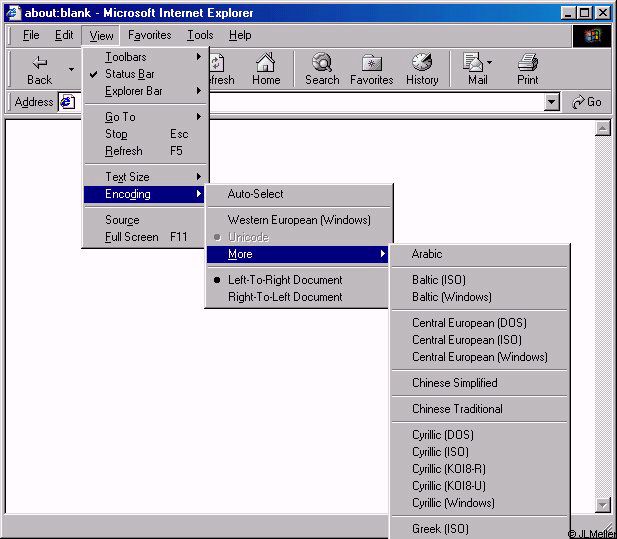Image resolution: width=617 pixels, height=539 pixels.
Task: Open the File menu
Action: pyautogui.click(x=31, y=35)
